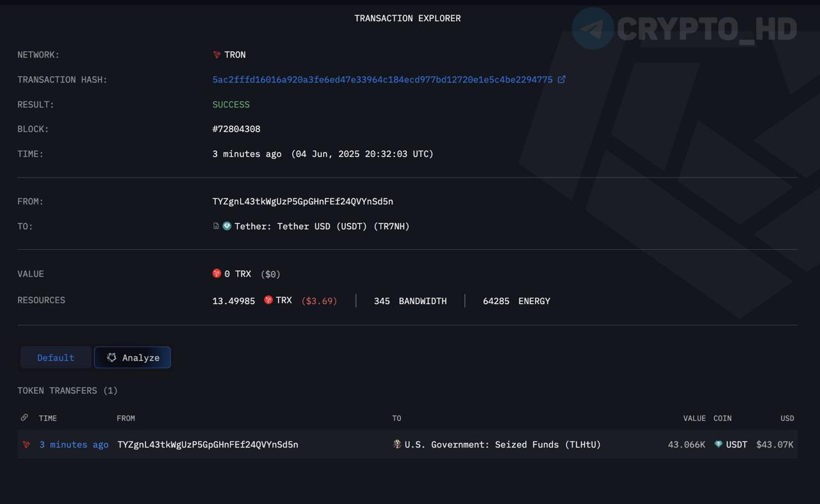Click the U.S. Government seal icon

click(397, 444)
